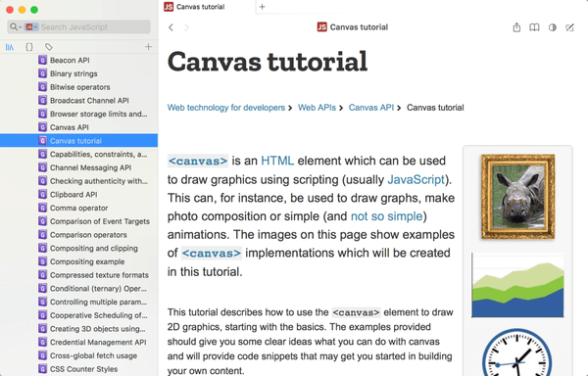Click the edit annotation pencil icon
Viewport: 588px width, 376px height.
pyautogui.click(x=569, y=27)
